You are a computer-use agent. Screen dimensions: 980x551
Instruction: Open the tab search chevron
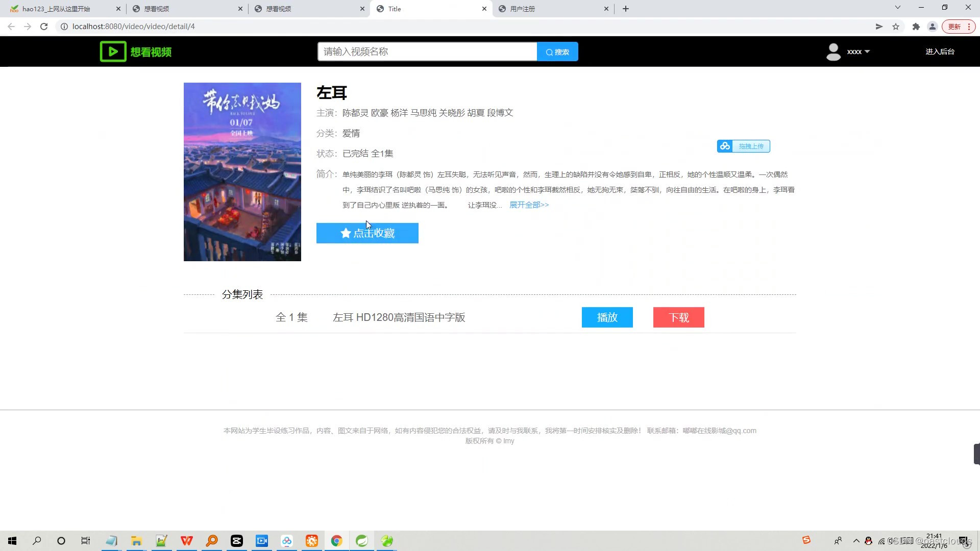pyautogui.click(x=897, y=8)
